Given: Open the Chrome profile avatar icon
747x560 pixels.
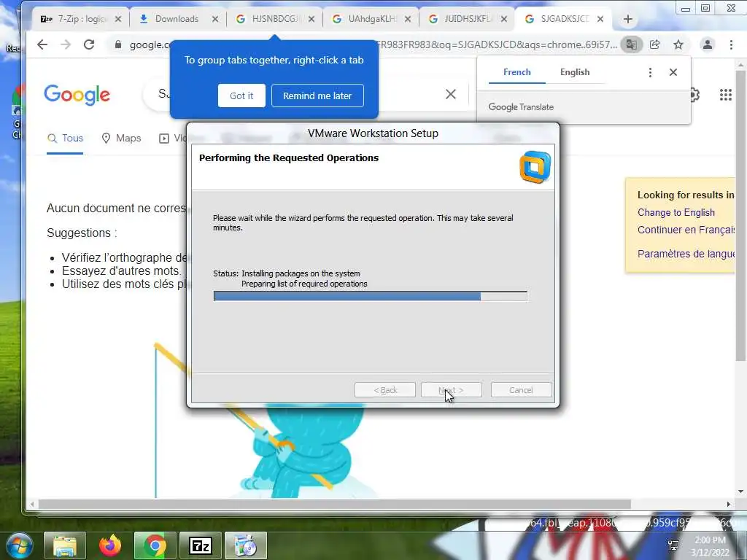Looking at the screenshot, I should point(708,44).
